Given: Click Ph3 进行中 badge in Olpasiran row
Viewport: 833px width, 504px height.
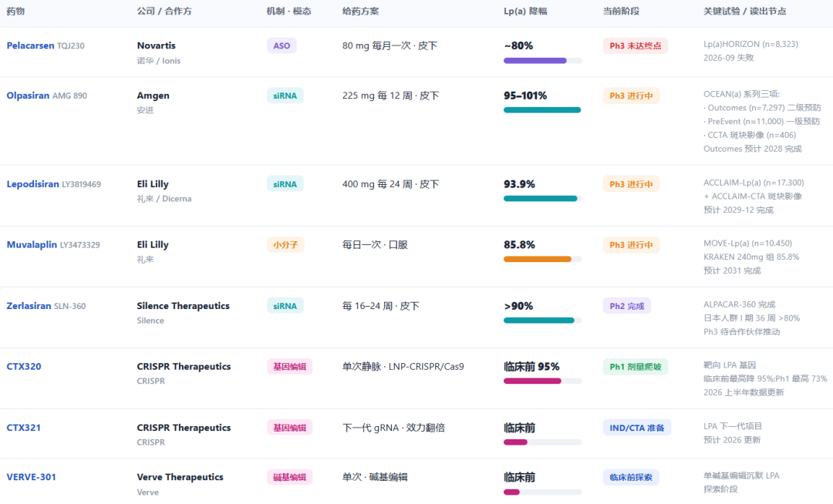Looking at the screenshot, I should [631, 96].
